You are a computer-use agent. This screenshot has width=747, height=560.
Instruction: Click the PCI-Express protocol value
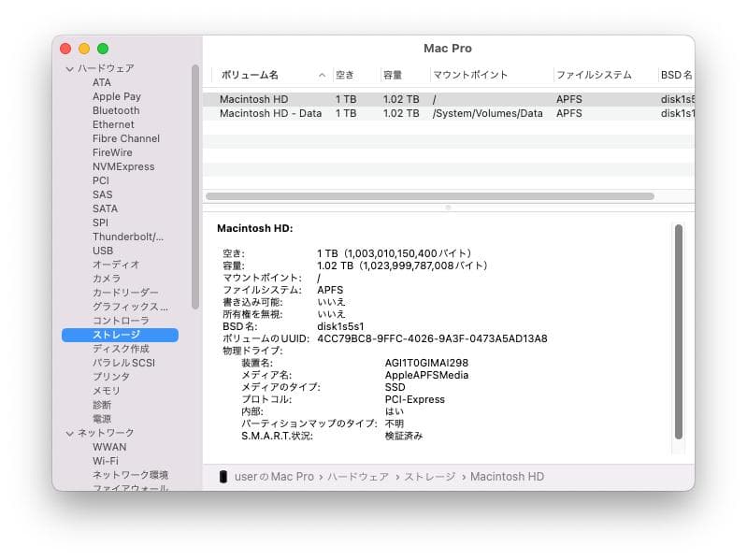(x=414, y=399)
